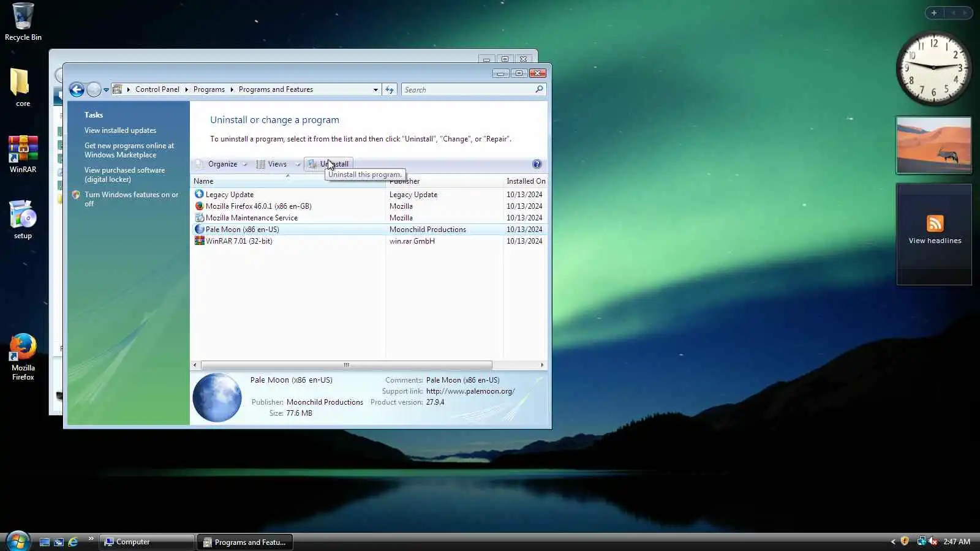Click the taskbar clock showing 2:47 AM
980x551 pixels.
click(957, 542)
